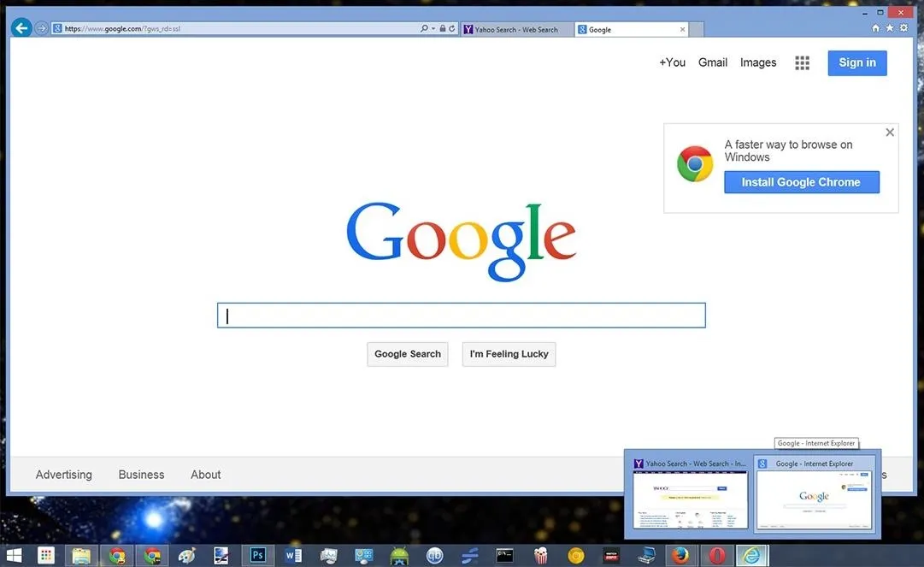The image size is (924, 567).
Task: Open the Home icon in Internet Explorer
Action: click(x=875, y=27)
